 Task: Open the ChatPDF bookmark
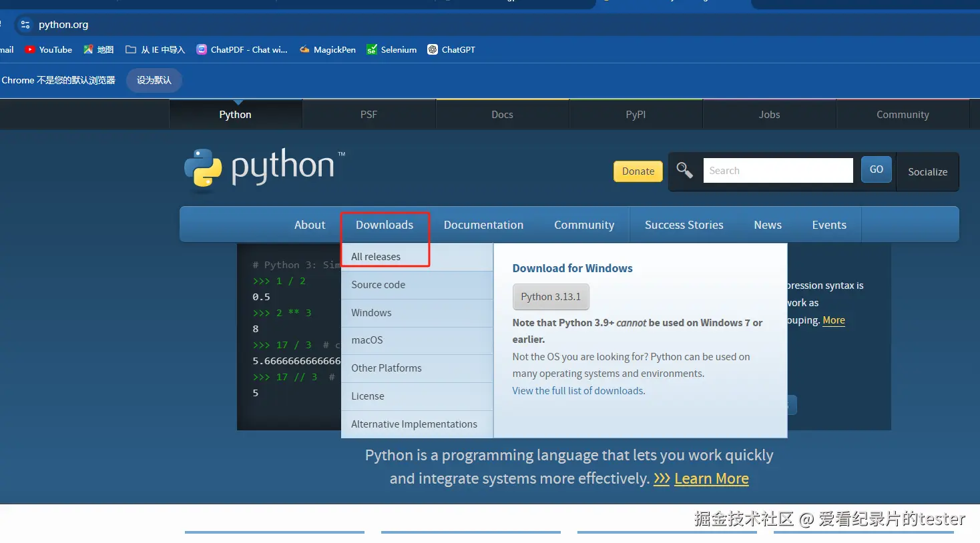pos(242,49)
